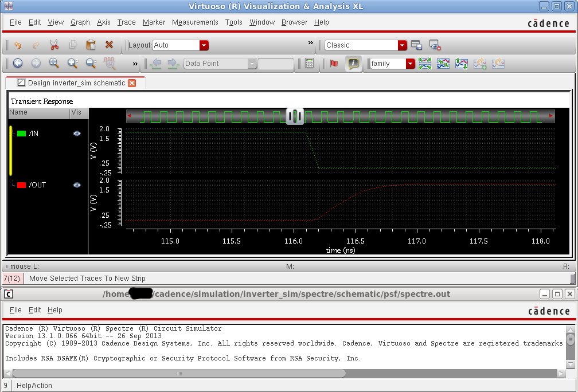Open the Browser menu
The width and height of the screenshot is (578, 392).
click(x=294, y=22)
